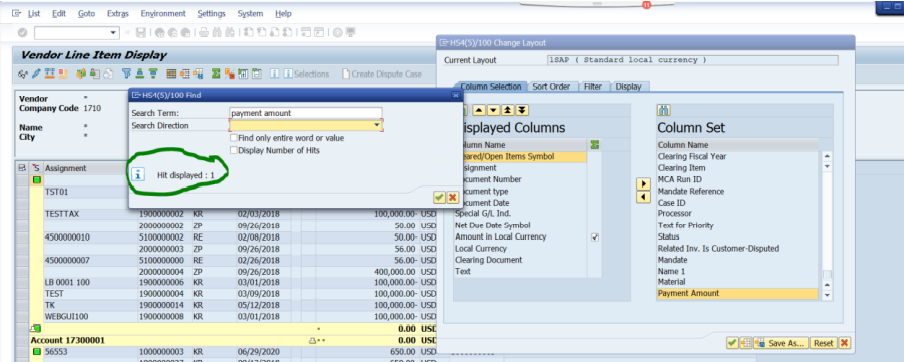904x362 pixels.
Task: Click the find binoculars icon in top bar
Action: pyautogui.click(x=216, y=33)
